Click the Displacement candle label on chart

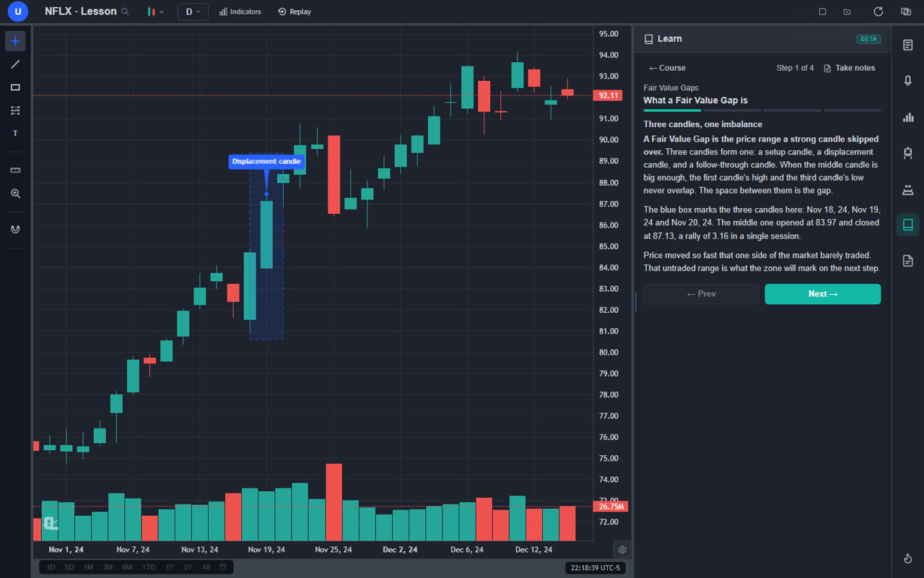click(266, 161)
